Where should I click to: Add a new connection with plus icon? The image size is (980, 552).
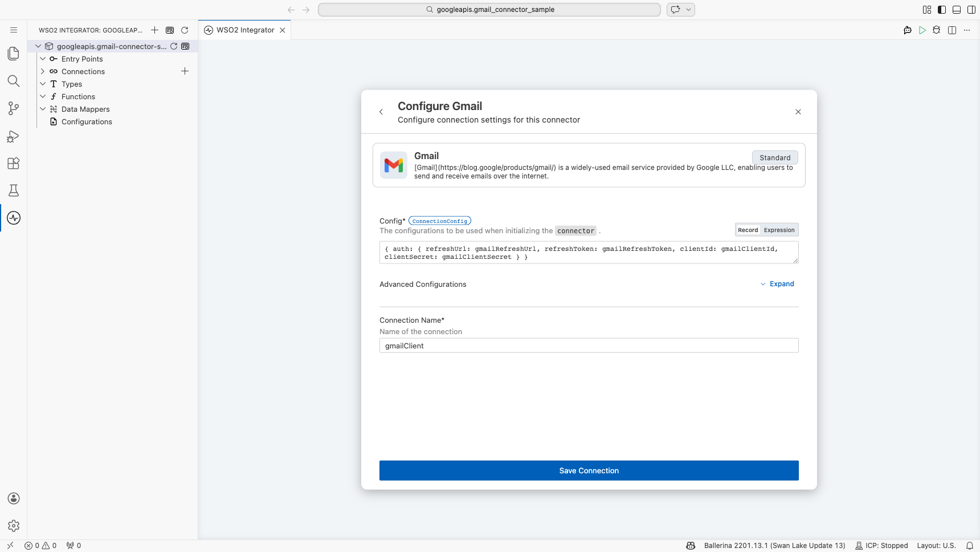click(x=185, y=71)
